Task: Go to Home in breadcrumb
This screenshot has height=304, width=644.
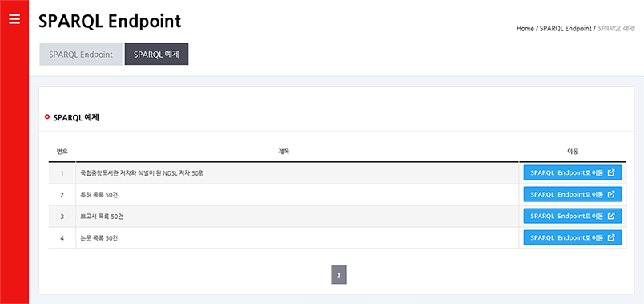Action: tap(525, 29)
